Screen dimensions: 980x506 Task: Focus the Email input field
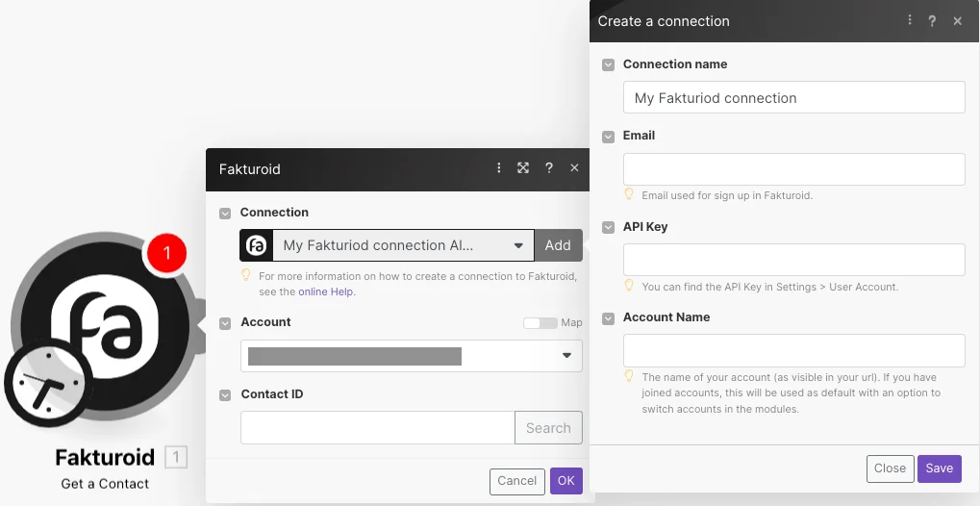(x=793, y=169)
